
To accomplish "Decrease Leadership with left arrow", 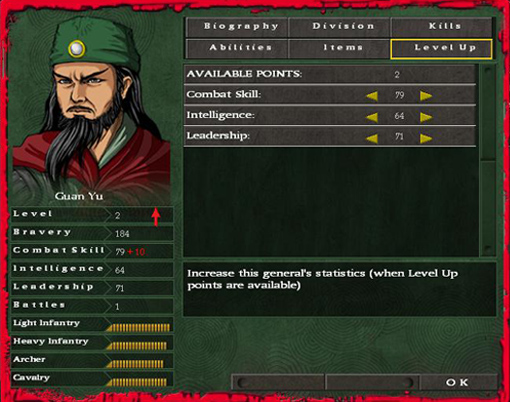I will pos(372,138).
